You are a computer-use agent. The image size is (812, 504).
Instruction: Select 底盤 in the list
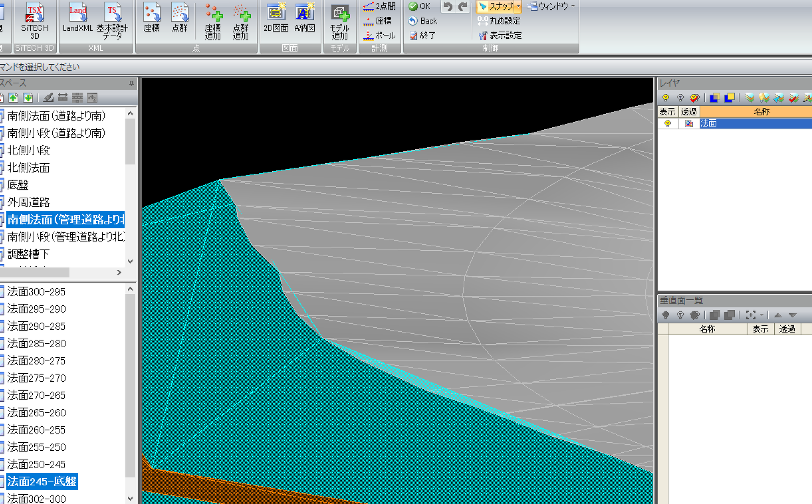click(x=18, y=185)
